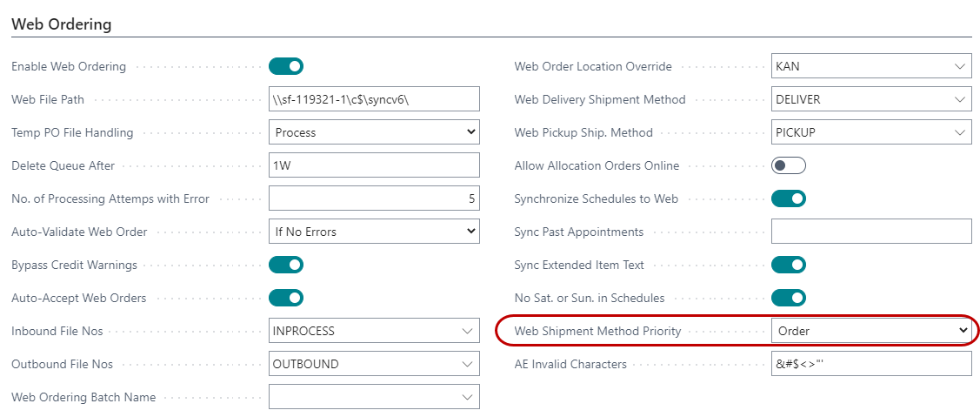Screen dimensions: 980x417
Task: Expand Web Pickup Ship. Method lookup
Action: click(960, 132)
